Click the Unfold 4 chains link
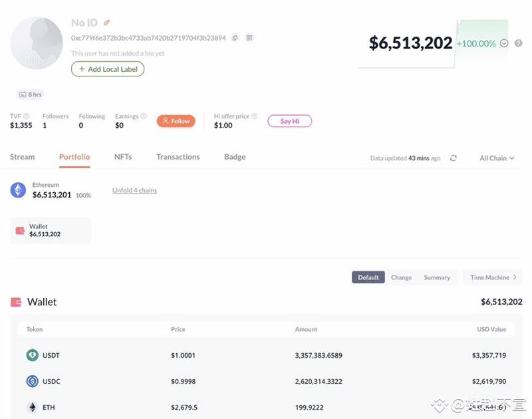 135,190
